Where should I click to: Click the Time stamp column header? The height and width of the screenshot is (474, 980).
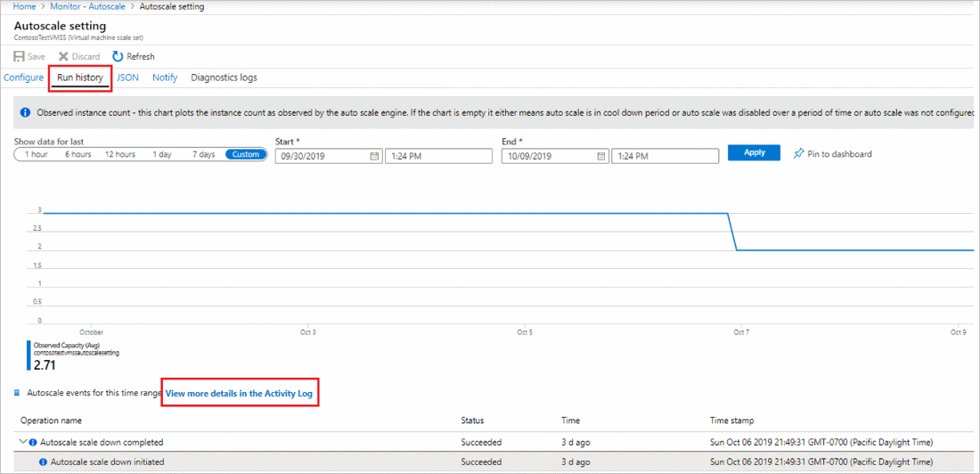pyautogui.click(x=731, y=421)
